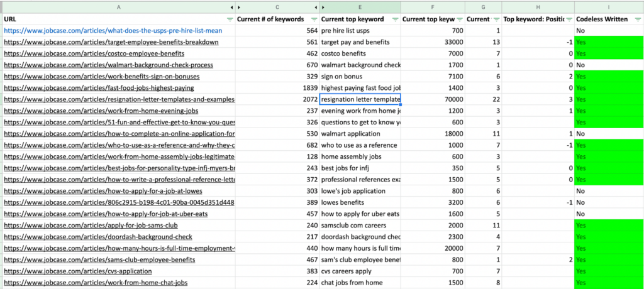Select the 'No' cell in the usps pre-hire row
The image size is (644, 289).
coord(609,30)
